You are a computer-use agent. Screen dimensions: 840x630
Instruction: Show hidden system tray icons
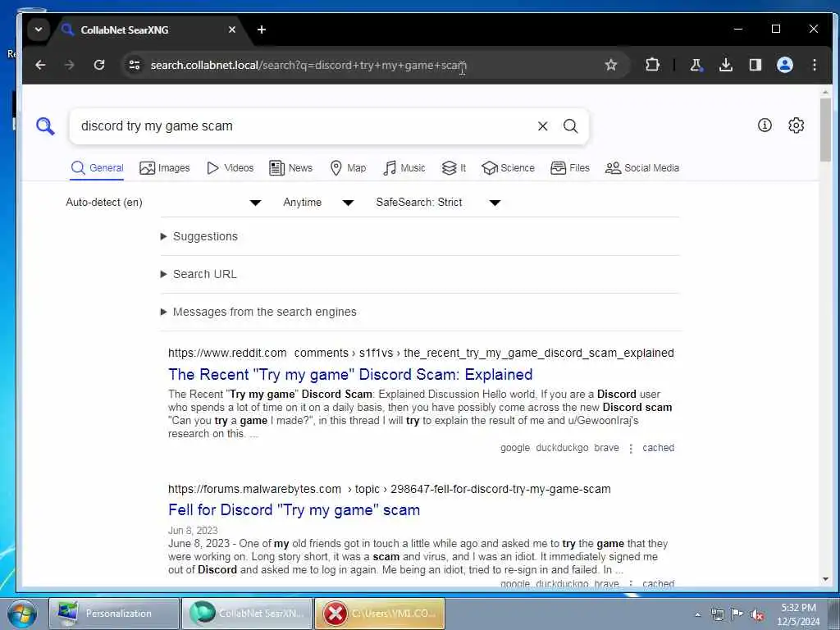[x=697, y=614]
